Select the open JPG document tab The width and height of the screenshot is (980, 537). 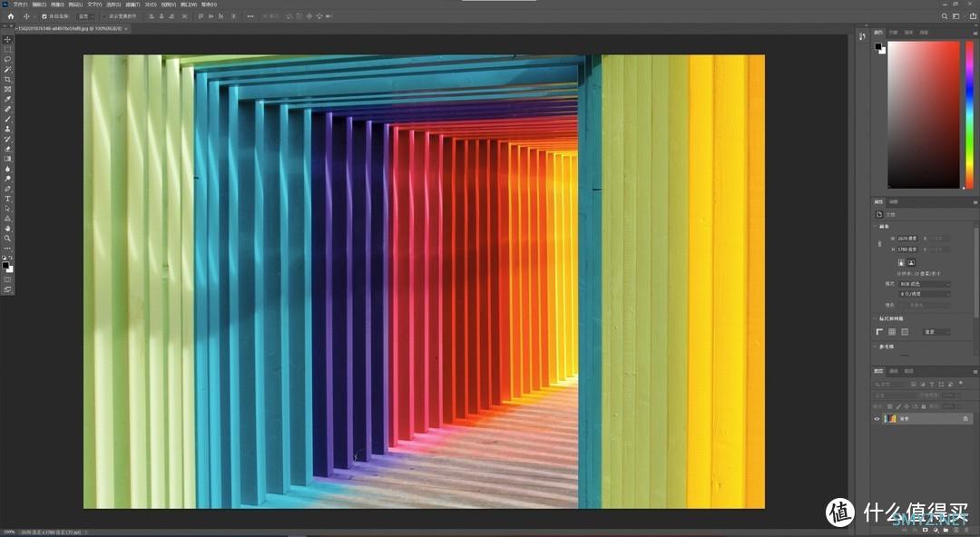72,28
